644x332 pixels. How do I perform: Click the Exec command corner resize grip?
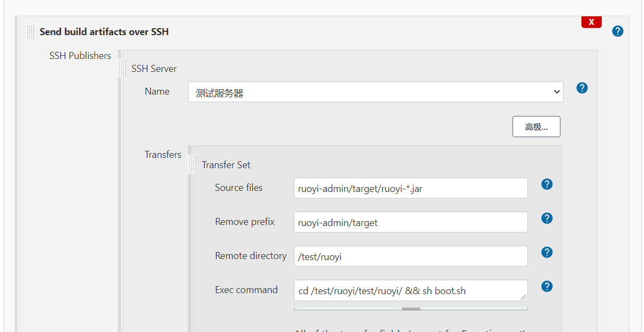click(x=523, y=297)
